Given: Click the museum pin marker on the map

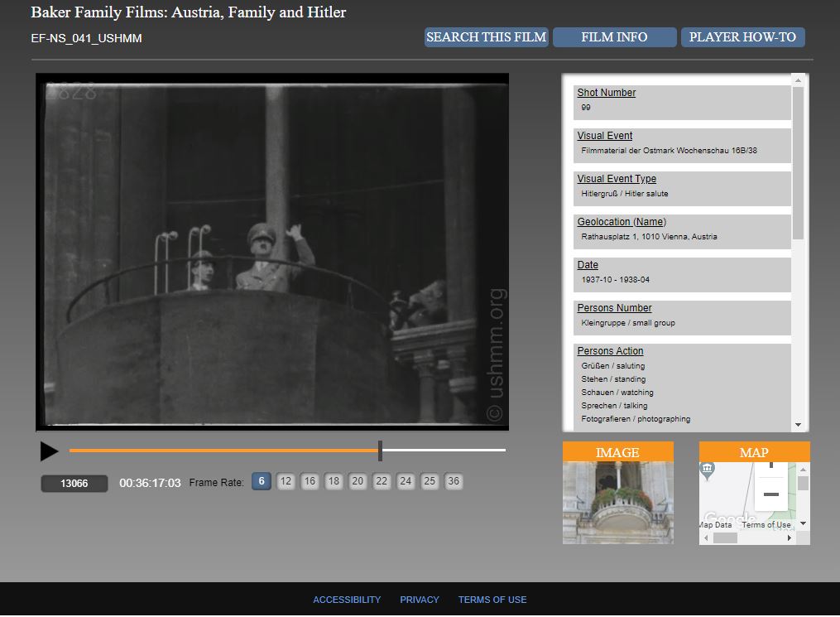Looking at the screenshot, I should click(x=708, y=470).
